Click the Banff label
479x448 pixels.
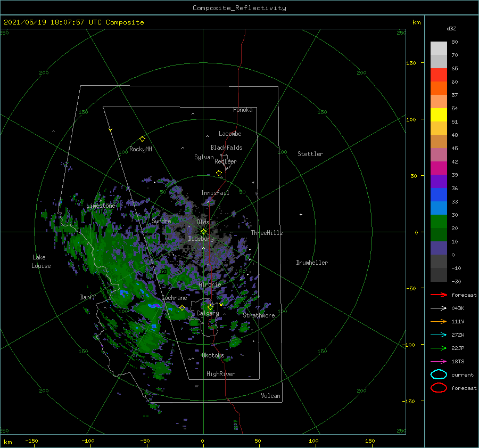click(x=88, y=297)
